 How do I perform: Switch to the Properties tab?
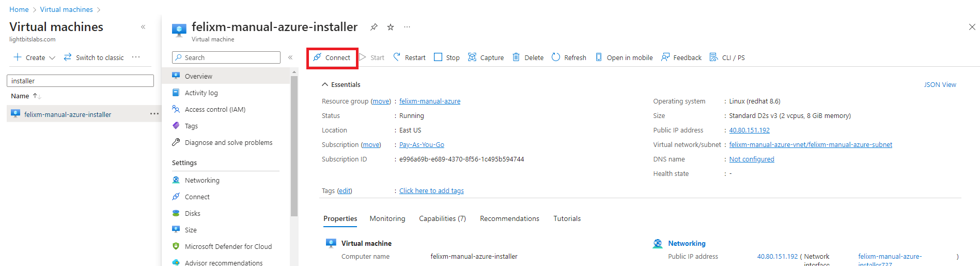click(x=340, y=218)
